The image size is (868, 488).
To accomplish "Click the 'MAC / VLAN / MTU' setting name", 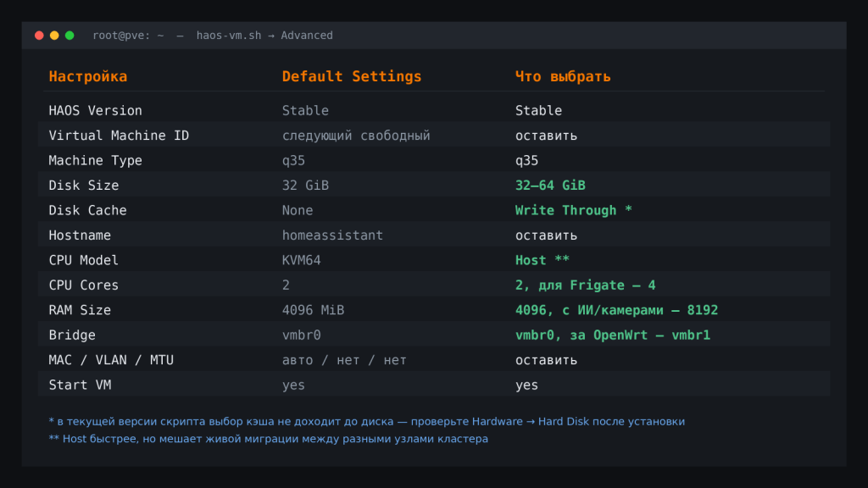I will click(x=111, y=359).
